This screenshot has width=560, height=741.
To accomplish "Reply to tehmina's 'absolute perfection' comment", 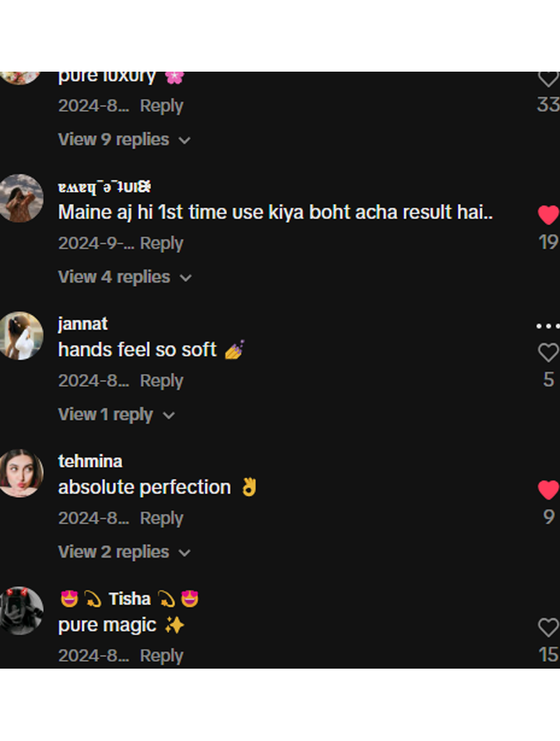I will point(161,518).
